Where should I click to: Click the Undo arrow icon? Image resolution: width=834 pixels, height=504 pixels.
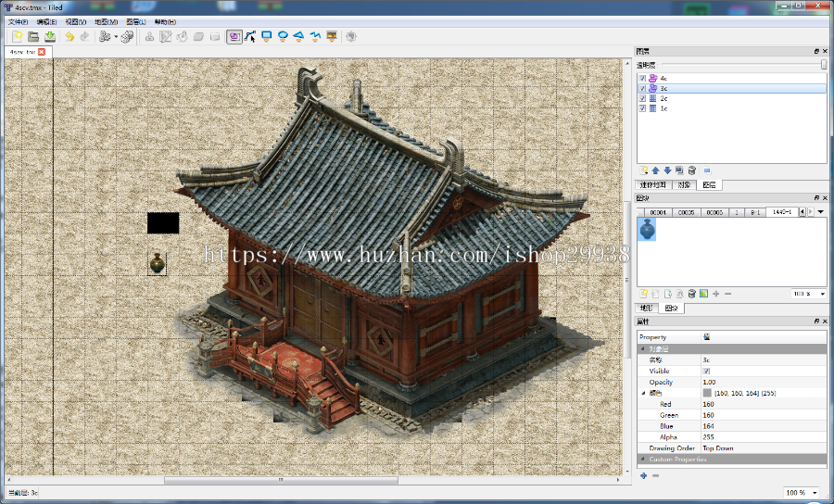tap(69, 36)
